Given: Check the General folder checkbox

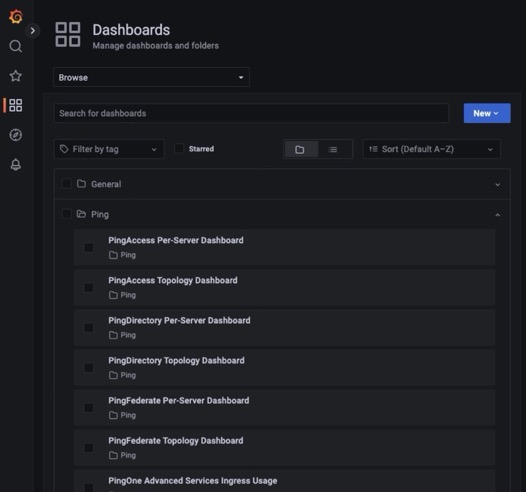Looking at the screenshot, I should tap(67, 184).
